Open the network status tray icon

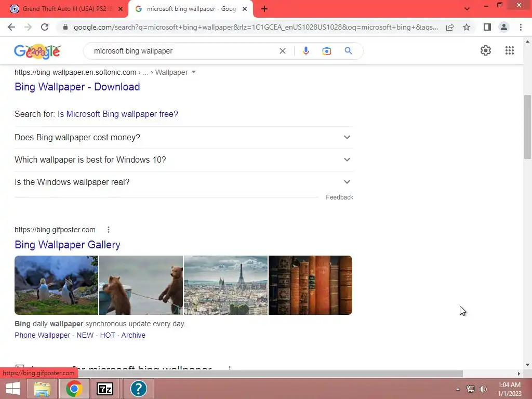470,389
